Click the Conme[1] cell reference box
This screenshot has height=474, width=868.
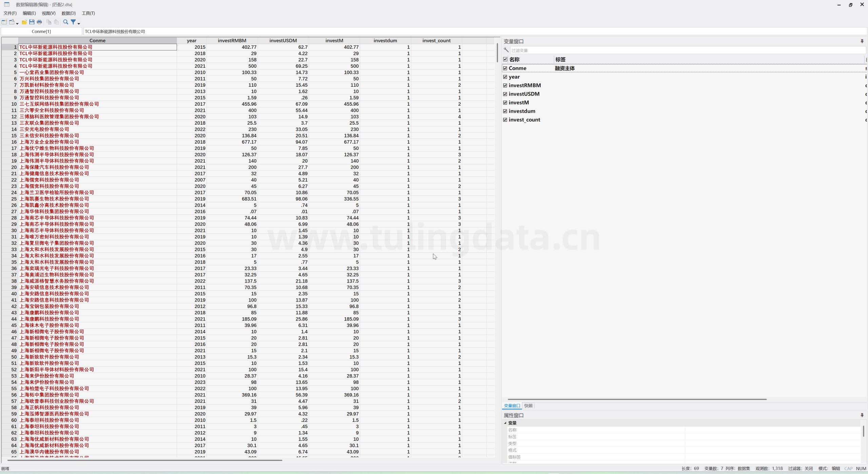pos(41,32)
